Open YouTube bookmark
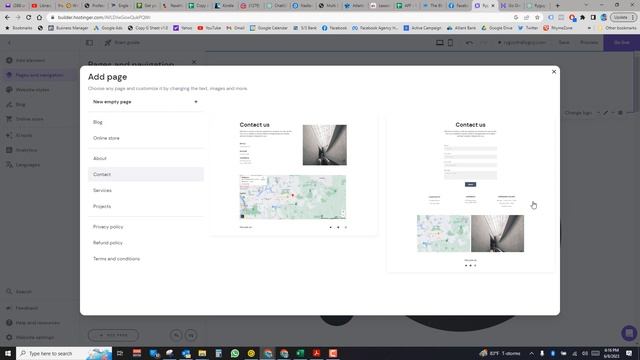Image resolution: width=640 pixels, height=360 pixels. 209,28
